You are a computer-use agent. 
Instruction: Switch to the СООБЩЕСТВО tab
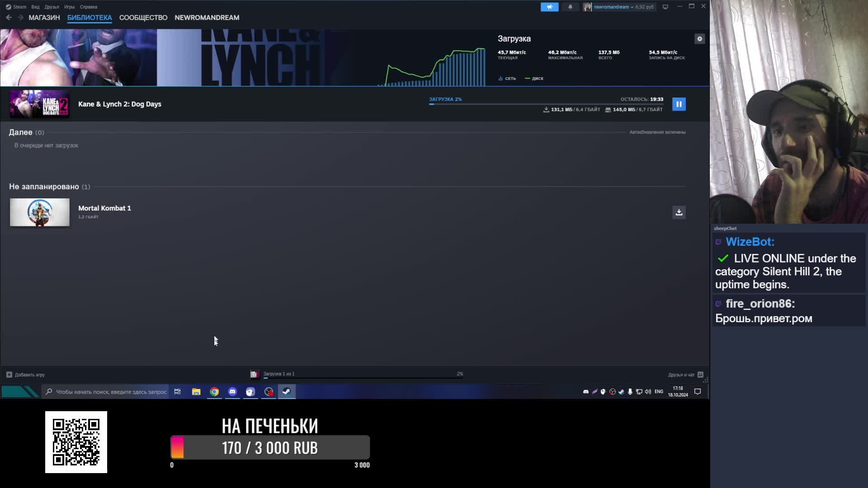click(143, 18)
